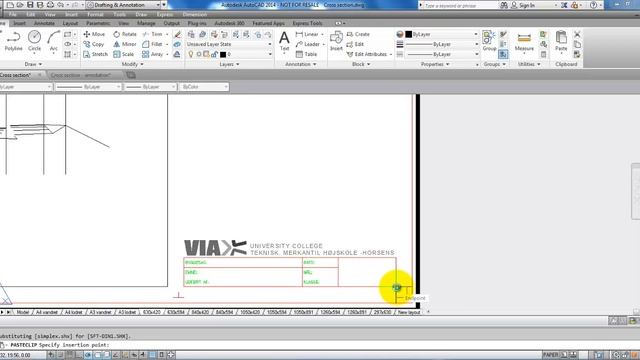
Task: Click the Undo arrow in quick access toolbar
Action: (x=60, y=5)
